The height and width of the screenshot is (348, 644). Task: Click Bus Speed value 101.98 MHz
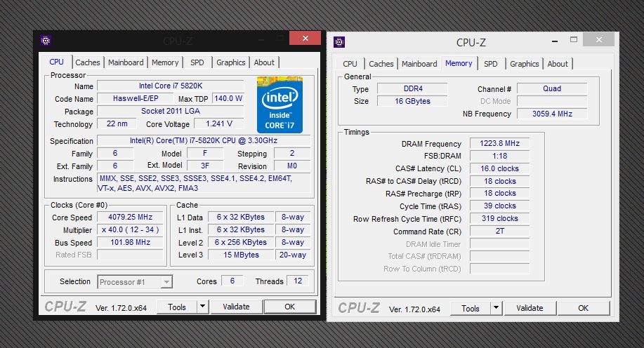(130, 243)
